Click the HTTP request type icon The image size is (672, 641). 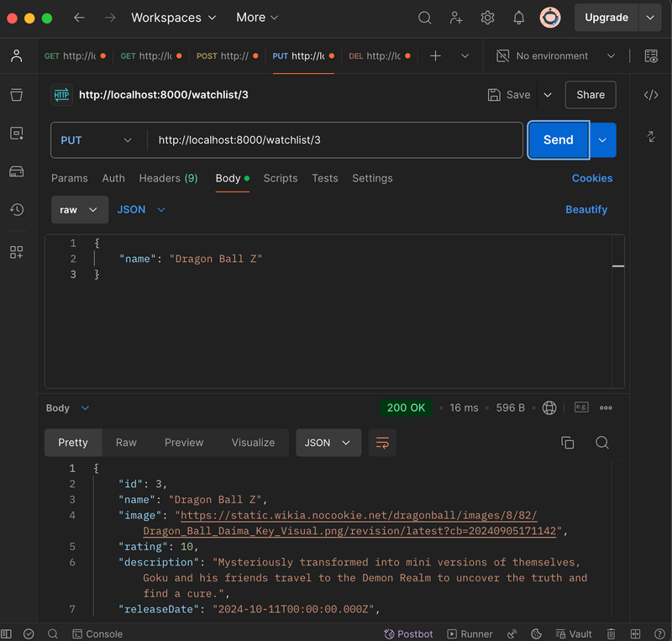coord(61,95)
